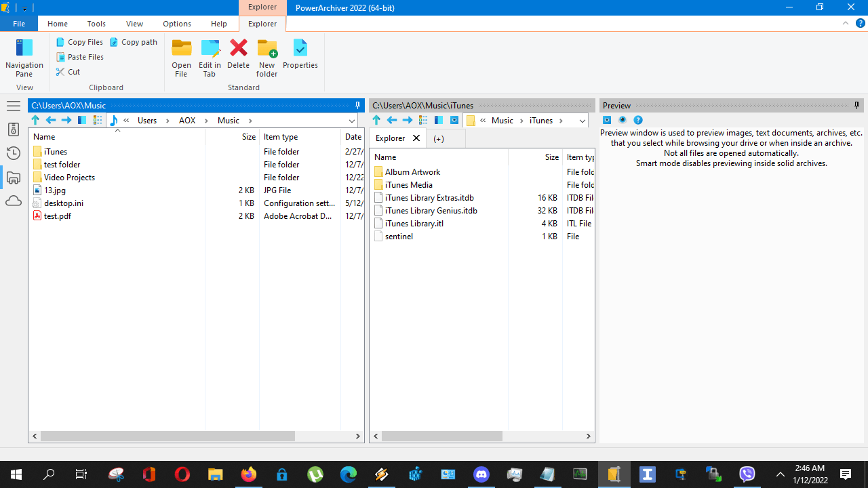Screen dimensions: 868x488
Task: Toggle folder pane icon in Music pane toolbar
Action: [82, 120]
